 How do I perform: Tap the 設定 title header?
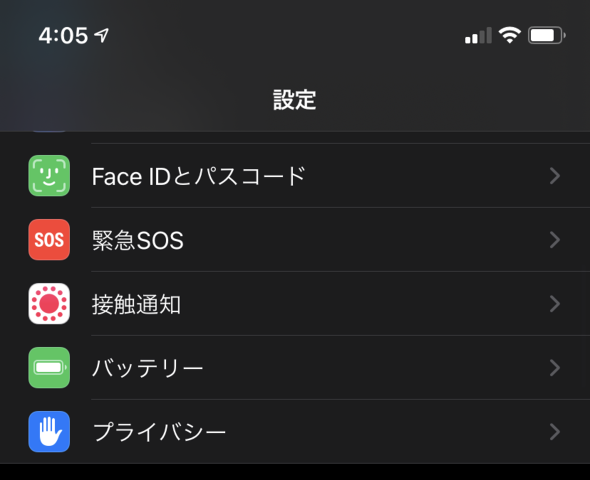295,100
